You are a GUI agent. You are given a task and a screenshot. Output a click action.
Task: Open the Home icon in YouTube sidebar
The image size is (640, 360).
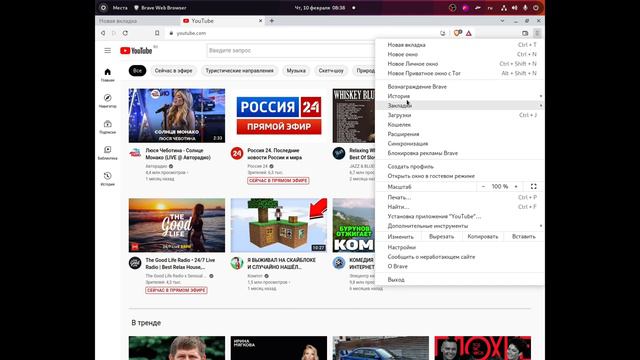(x=107, y=75)
